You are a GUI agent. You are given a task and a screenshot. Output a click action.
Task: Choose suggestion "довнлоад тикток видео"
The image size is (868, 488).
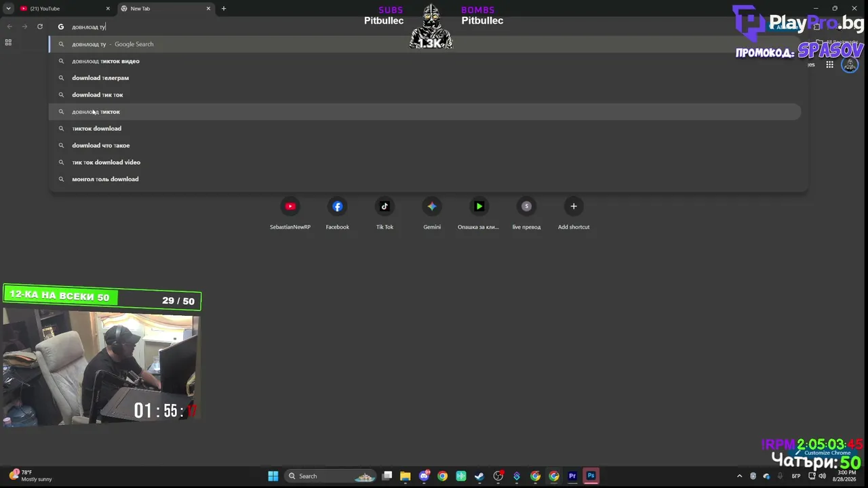(425, 61)
